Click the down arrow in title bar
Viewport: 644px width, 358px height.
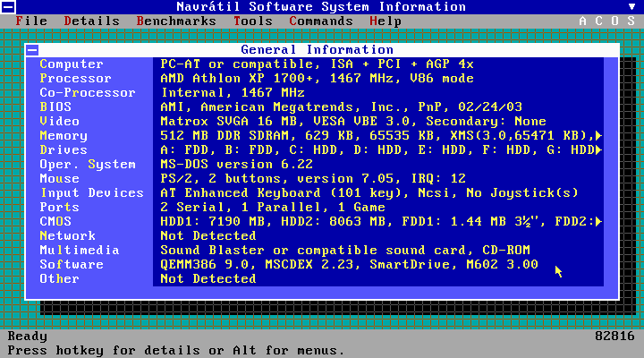point(631,6)
